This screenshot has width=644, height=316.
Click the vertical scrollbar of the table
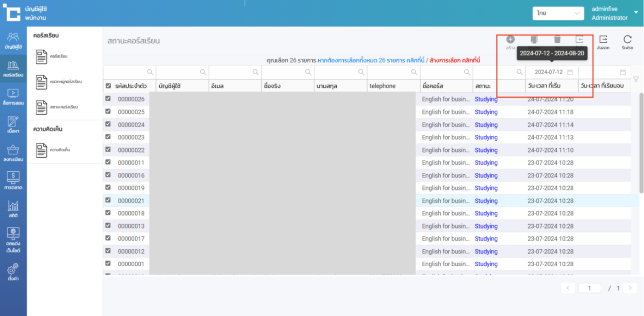click(641, 143)
